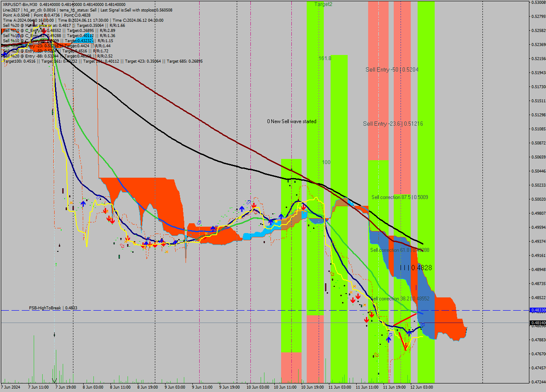This screenshot has height=392, width=546.
Task: Click the '9 Jun 19:00' time axis label
Action: click(229, 387)
